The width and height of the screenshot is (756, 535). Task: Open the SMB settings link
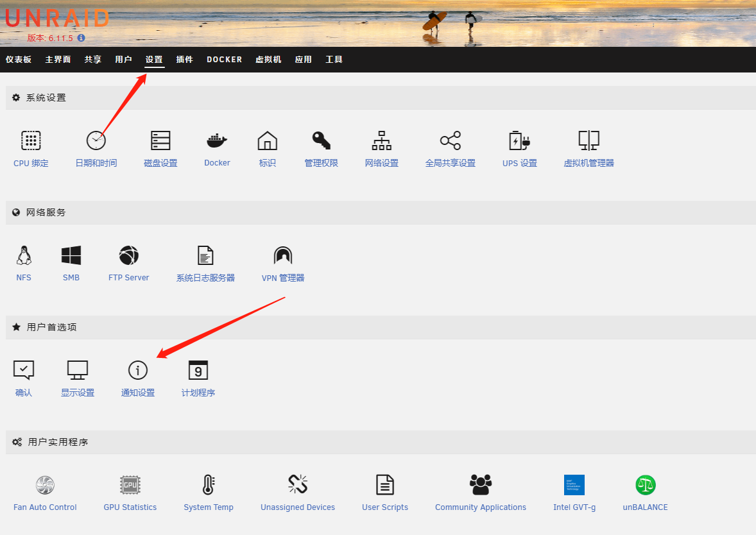click(71, 255)
